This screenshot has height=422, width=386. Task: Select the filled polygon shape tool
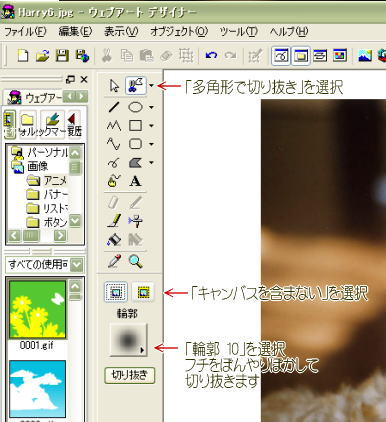click(x=135, y=163)
